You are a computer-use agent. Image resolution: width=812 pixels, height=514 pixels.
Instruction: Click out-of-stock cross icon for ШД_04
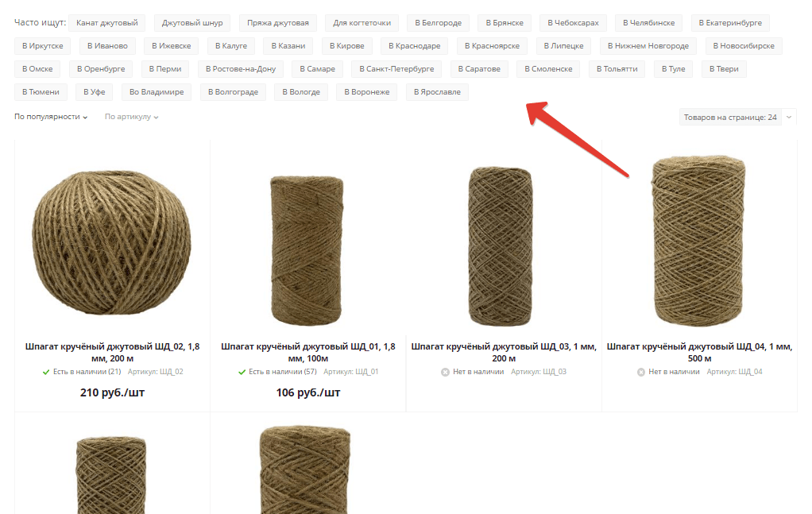(x=640, y=372)
